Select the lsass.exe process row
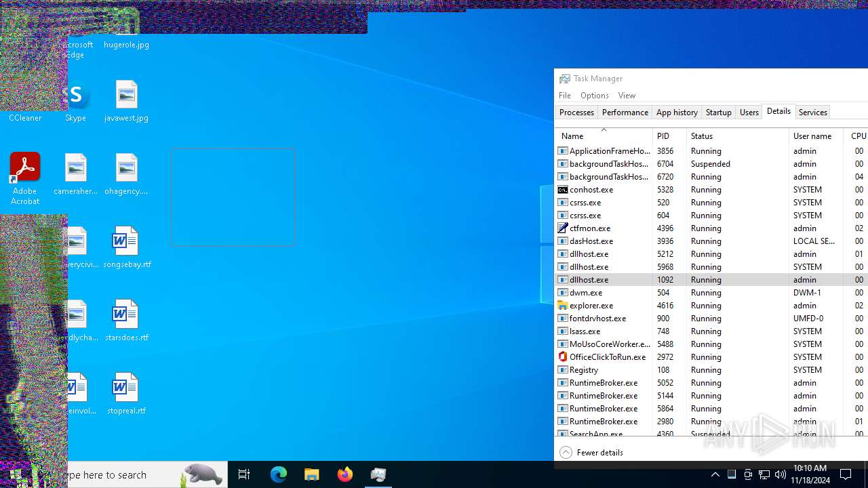The width and height of the screenshot is (868, 488). [711, 331]
